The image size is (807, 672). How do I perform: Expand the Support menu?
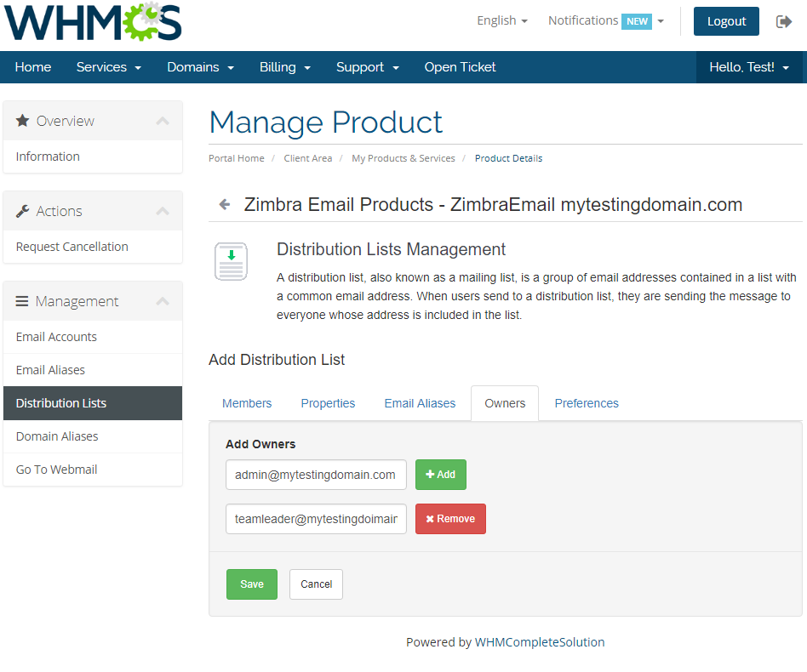(368, 67)
